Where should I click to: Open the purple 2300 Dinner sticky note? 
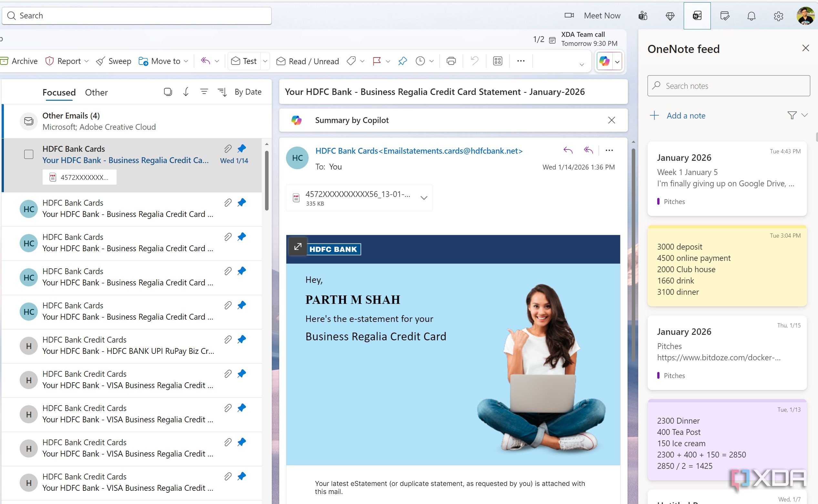[727, 440]
